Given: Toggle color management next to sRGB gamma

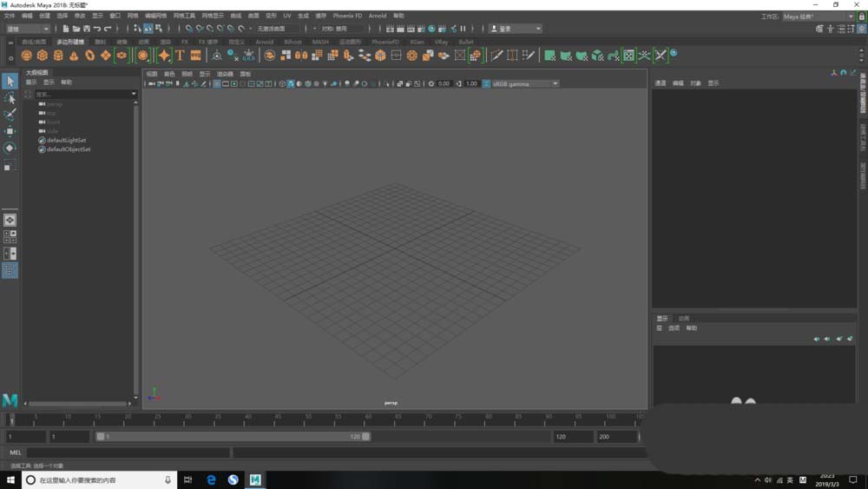Looking at the screenshot, I should pos(486,84).
